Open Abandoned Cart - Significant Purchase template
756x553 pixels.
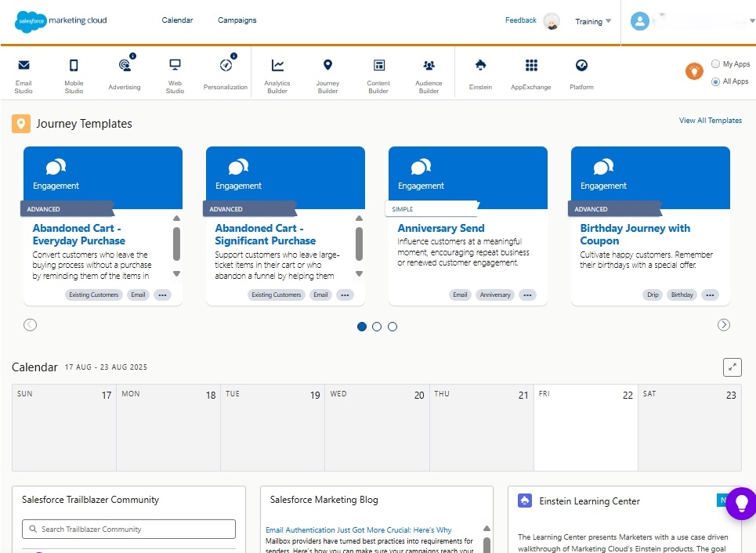tap(265, 234)
